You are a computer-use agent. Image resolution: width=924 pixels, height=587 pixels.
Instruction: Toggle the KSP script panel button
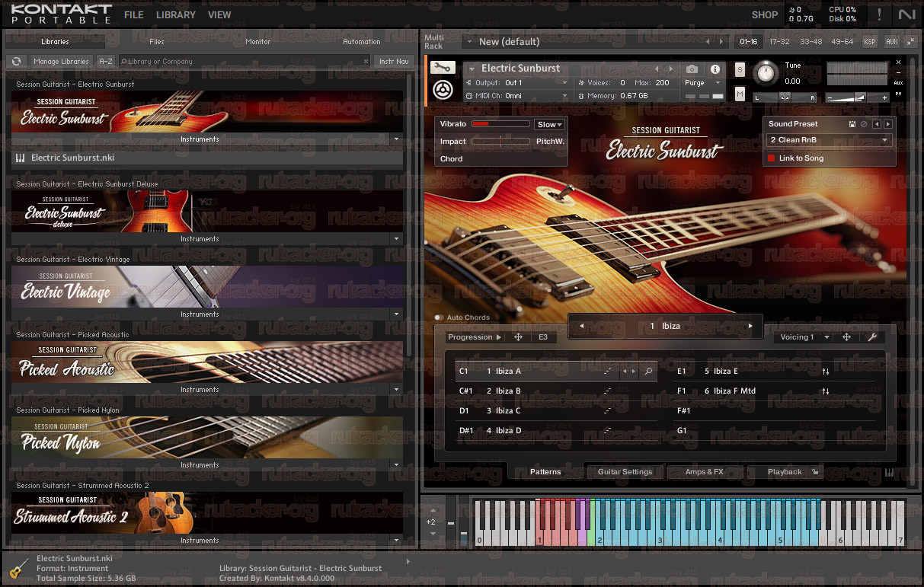click(x=869, y=41)
